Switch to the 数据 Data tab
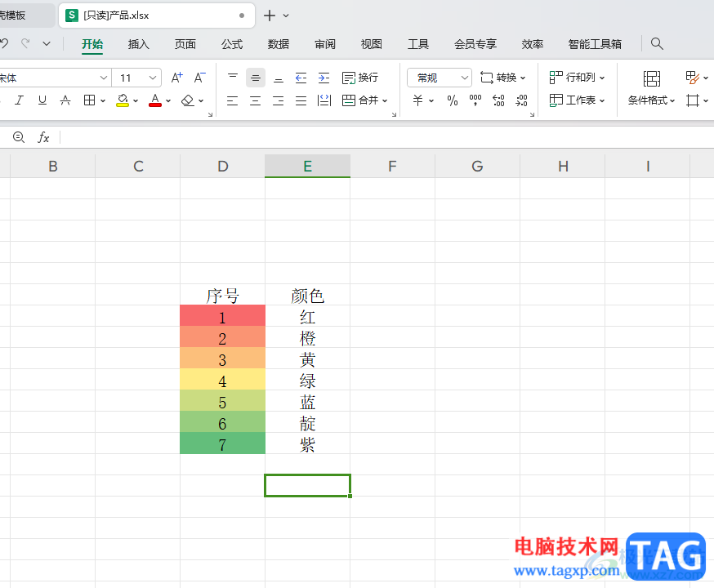The width and height of the screenshot is (714, 588). click(x=279, y=44)
